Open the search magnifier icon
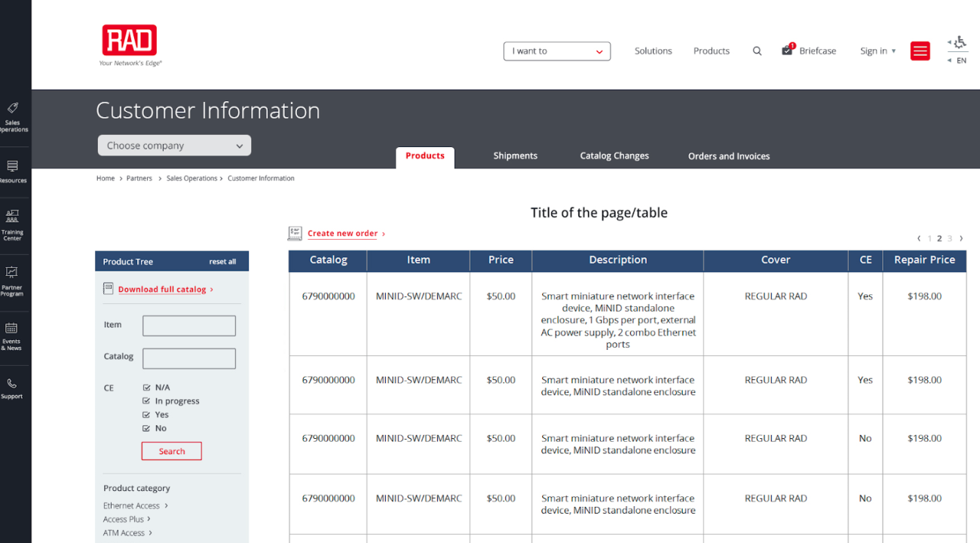Image resolution: width=980 pixels, height=543 pixels. (x=757, y=51)
